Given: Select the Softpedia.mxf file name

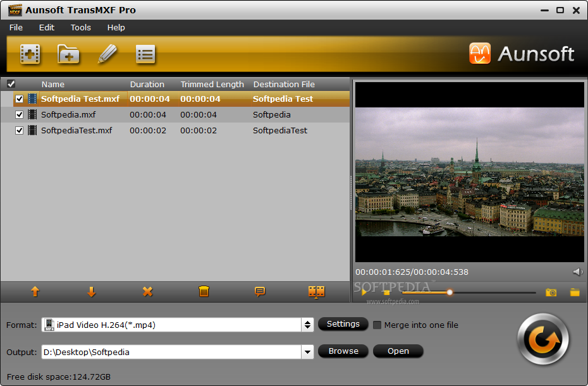Looking at the screenshot, I should tap(68, 115).
